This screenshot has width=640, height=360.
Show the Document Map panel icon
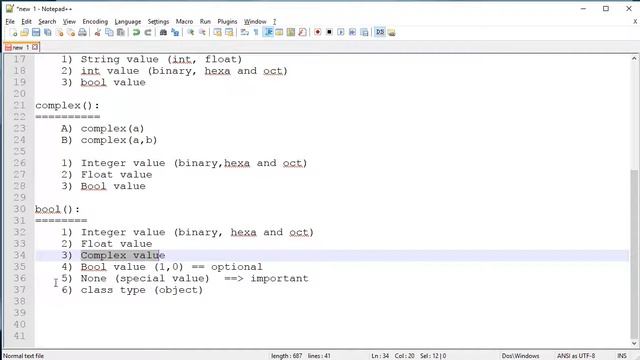pyautogui.click(x=291, y=32)
